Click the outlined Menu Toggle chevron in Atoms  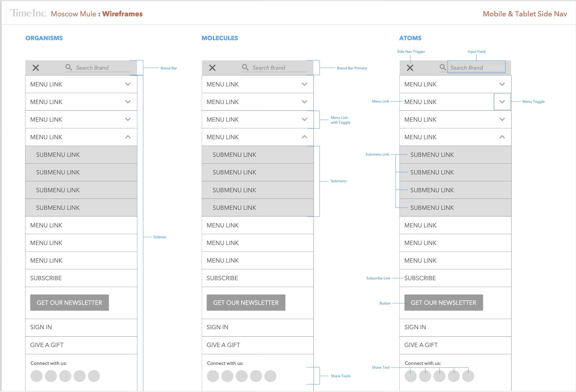(x=502, y=102)
